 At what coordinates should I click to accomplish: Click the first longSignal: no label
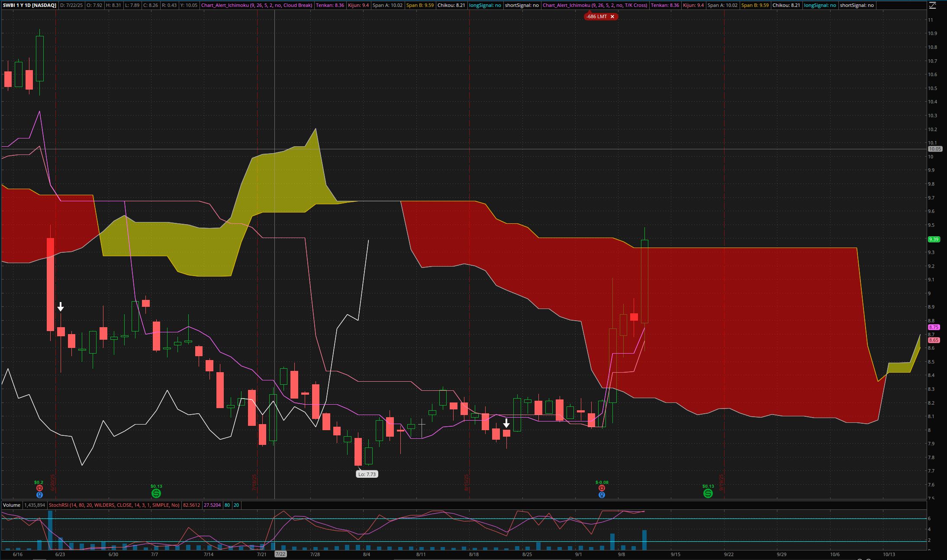[485, 5]
